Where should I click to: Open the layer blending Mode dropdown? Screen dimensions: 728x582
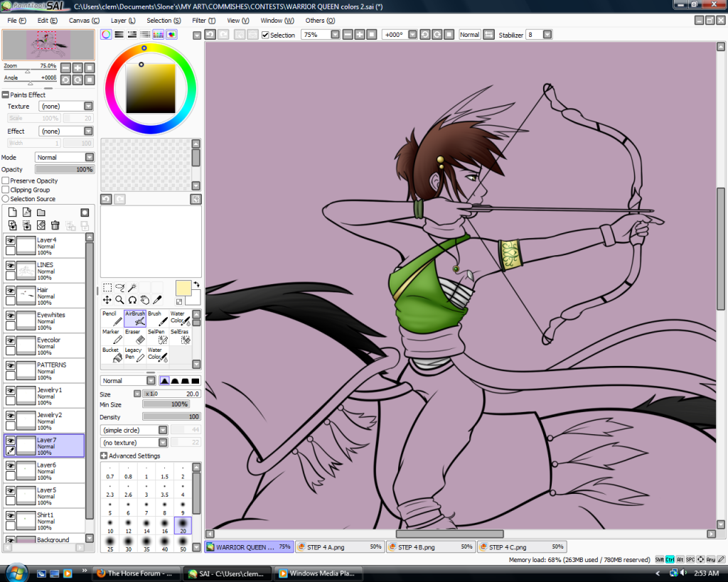click(65, 157)
